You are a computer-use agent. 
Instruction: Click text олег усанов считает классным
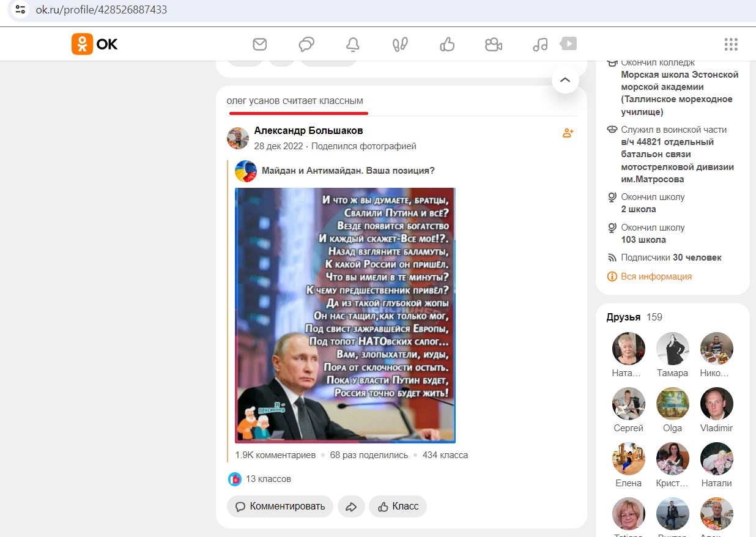pyautogui.click(x=295, y=101)
